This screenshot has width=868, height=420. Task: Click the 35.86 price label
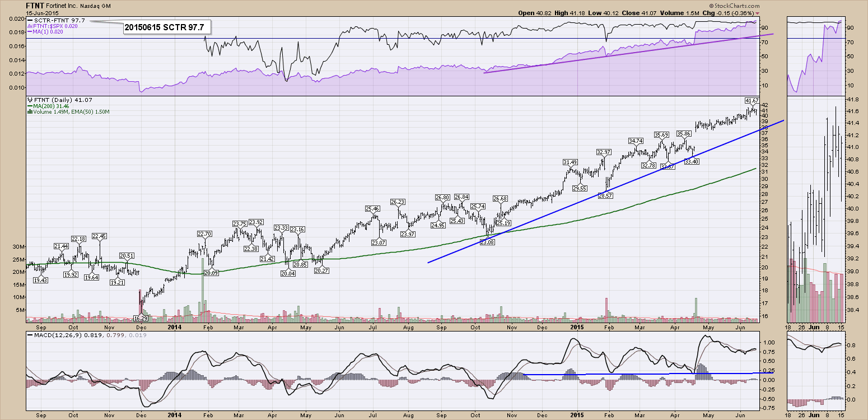pos(684,134)
